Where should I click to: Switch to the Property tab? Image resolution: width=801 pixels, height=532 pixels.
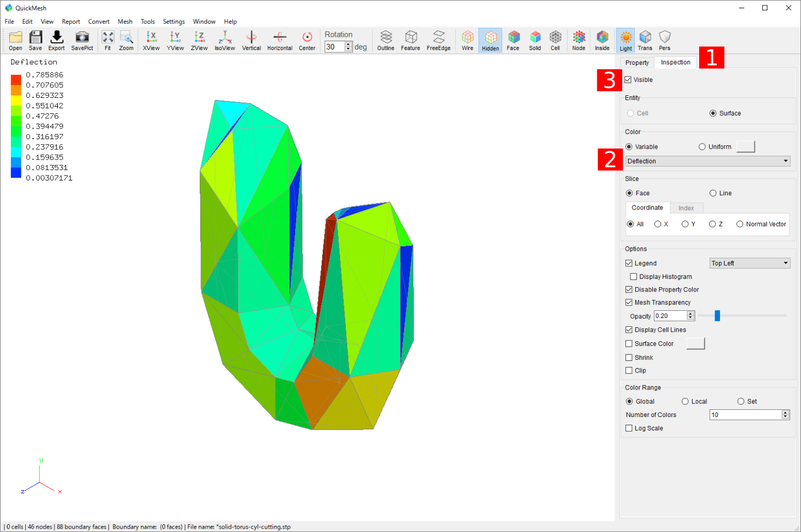pos(637,63)
